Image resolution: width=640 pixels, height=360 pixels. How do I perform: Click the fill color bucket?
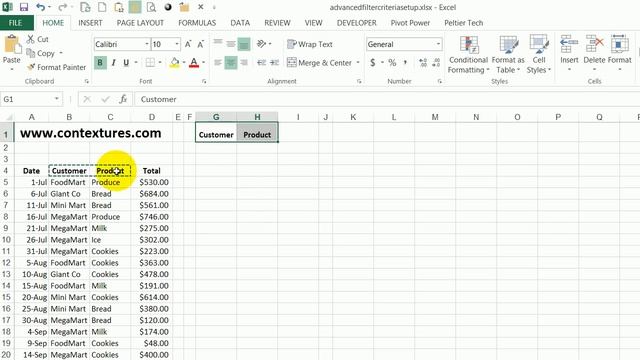click(x=174, y=62)
